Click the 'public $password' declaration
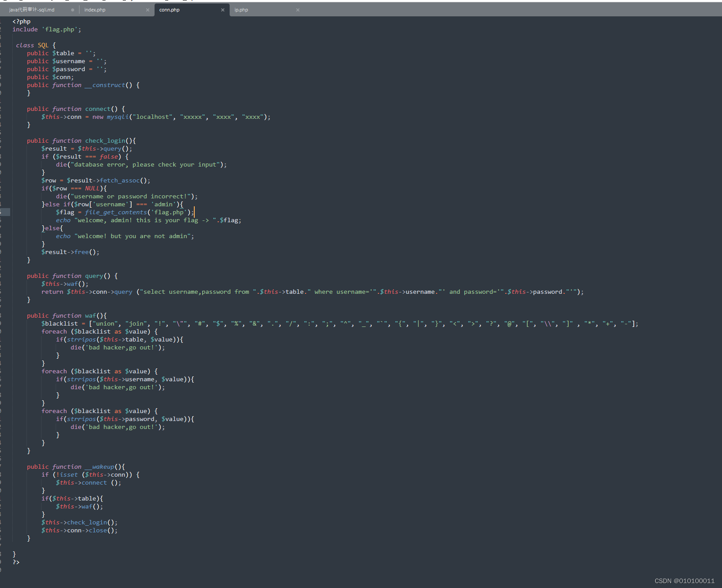 click(67, 69)
